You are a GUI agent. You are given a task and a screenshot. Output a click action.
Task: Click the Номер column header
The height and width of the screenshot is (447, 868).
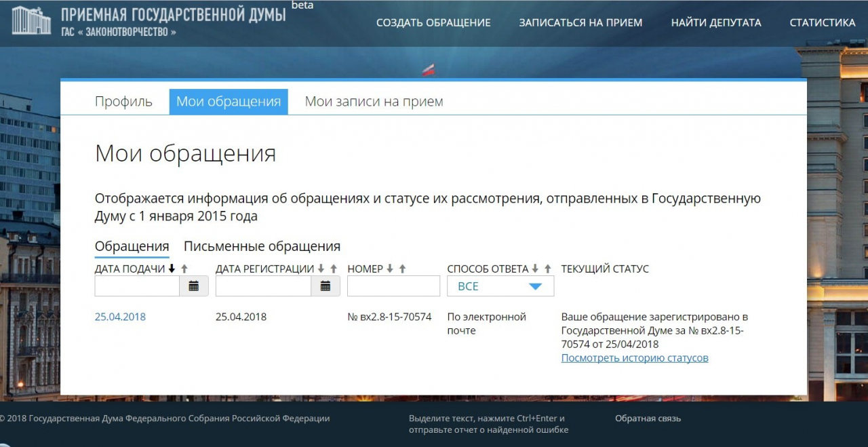pos(366,269)
